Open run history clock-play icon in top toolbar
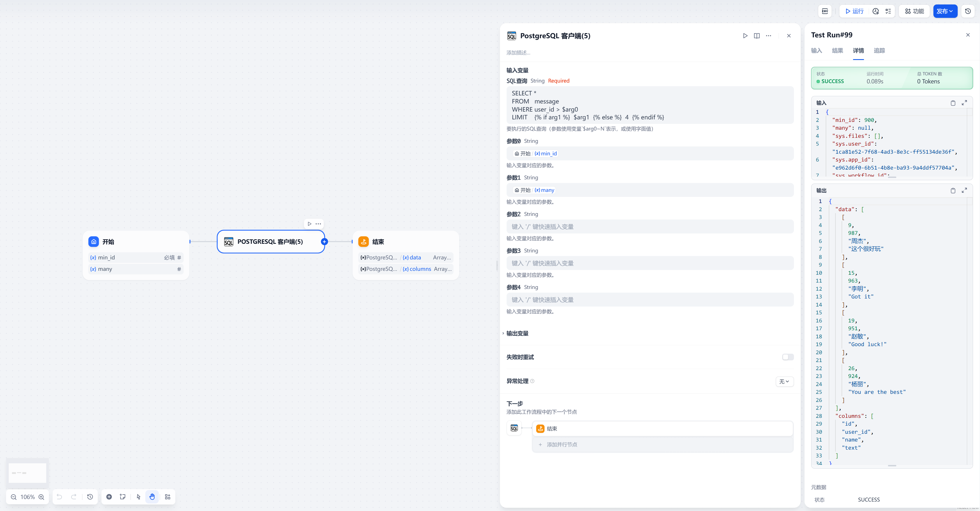Screen dimensions: 980x511 click(x=876, y=11)
